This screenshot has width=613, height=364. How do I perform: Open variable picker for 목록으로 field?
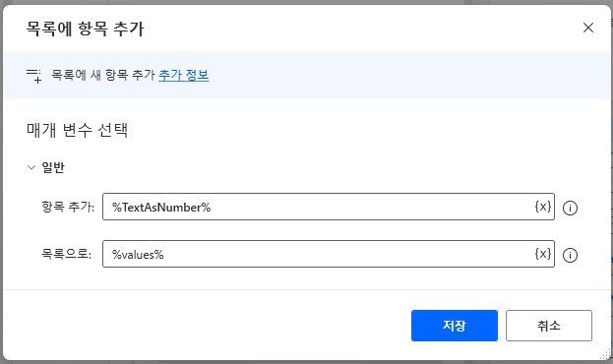tap(542, 254)
